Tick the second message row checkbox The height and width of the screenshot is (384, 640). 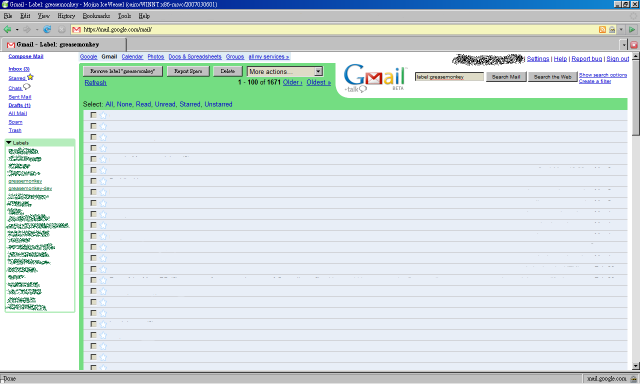pyautogui.click(x=93, y=126)
